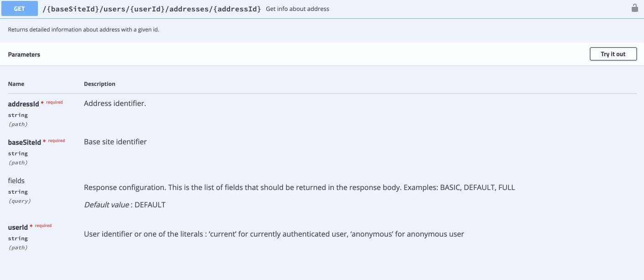Viewport: 644px width, 280px height.
Task: Click the addresses endpoint path text
Action: point(152,9)
